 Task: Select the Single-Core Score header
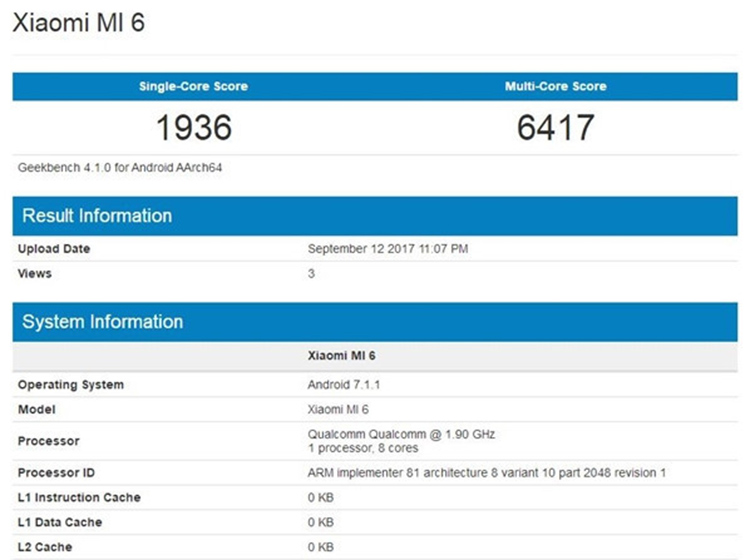tap(193, 86)
